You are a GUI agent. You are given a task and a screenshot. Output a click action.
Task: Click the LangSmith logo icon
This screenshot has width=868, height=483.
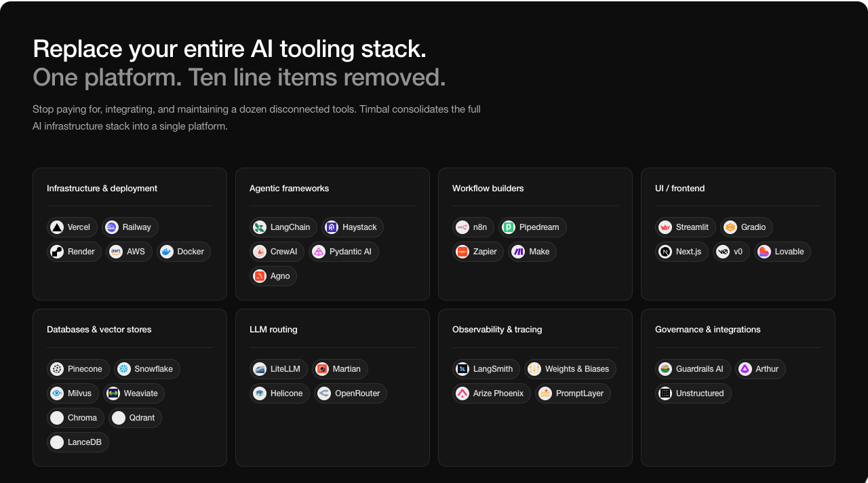click(x=462, y=369)
